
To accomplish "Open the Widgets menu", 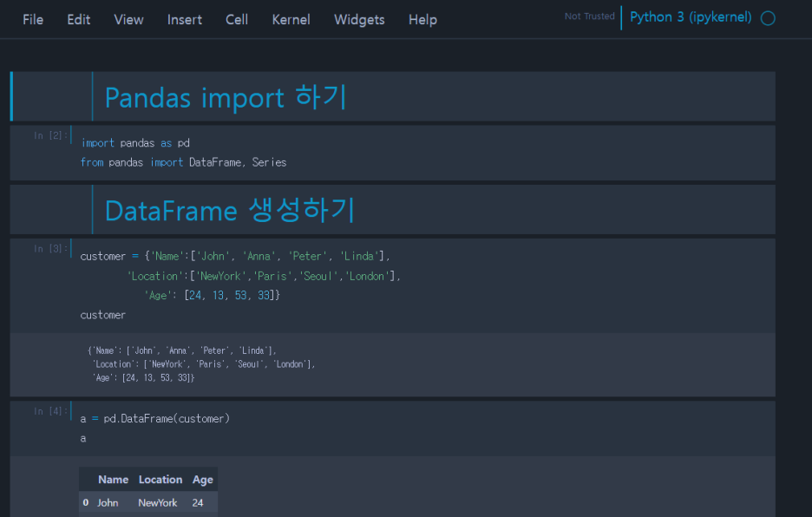I will coord(359,20).
